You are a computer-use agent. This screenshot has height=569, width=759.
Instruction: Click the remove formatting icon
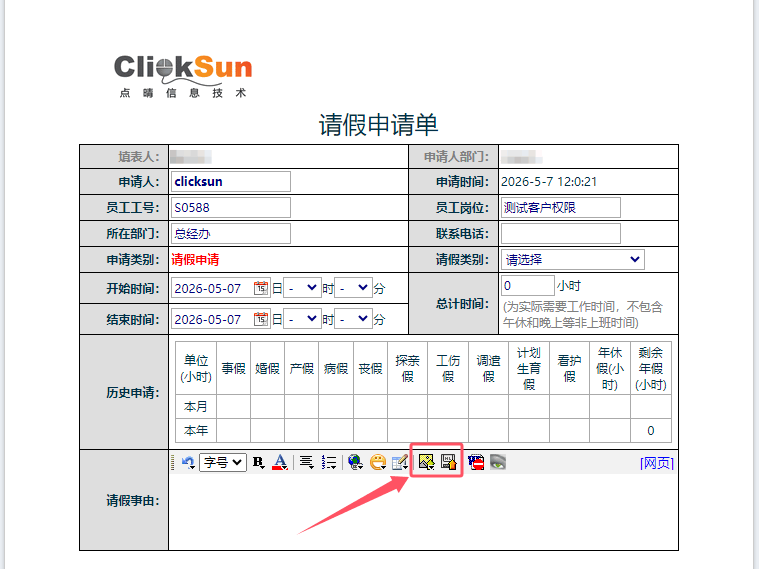point(476,462)
